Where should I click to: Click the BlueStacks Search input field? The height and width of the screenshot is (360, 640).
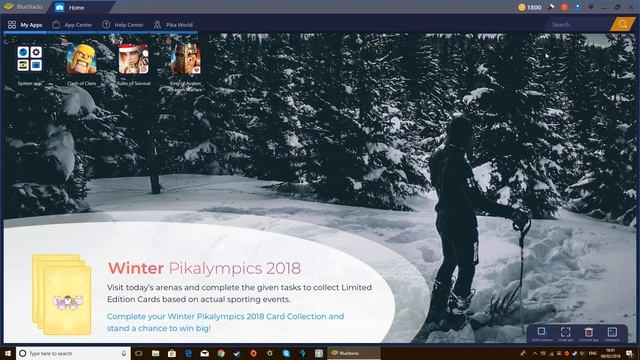tap(578, 24)
